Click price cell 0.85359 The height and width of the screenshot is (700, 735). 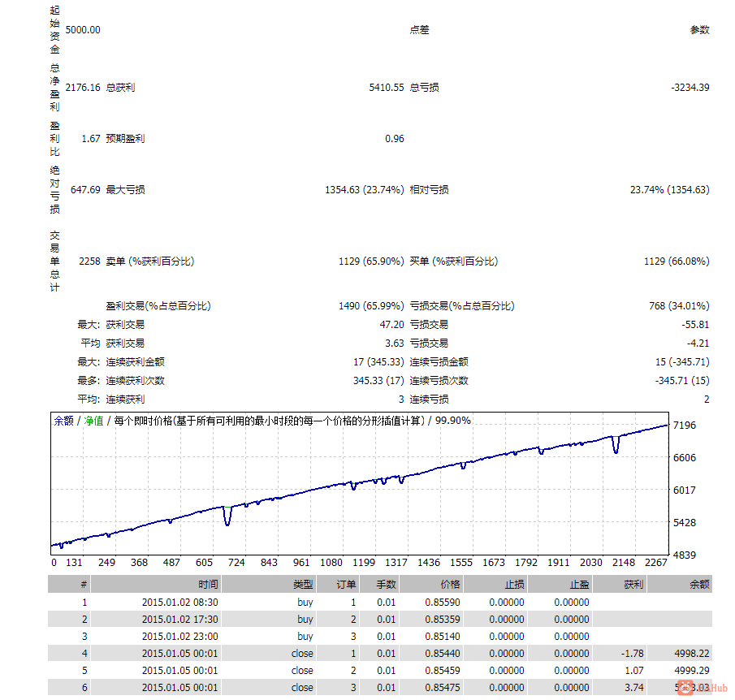click(x=443, y=620)
